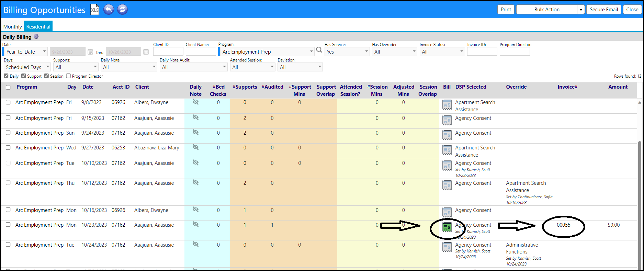The width and height of the screenshot is (644, 271).
Task: Click daily note icon for 9/15/2023 row
Action: [195, 117]
